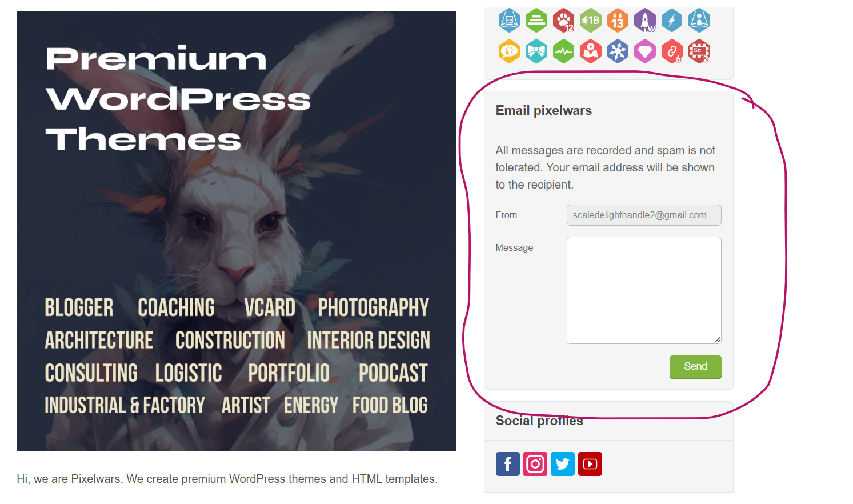Image resolution: width=853 pixels, height=504 pixels.
Task: Click the red chain link badge
Action: pos(672,51)
